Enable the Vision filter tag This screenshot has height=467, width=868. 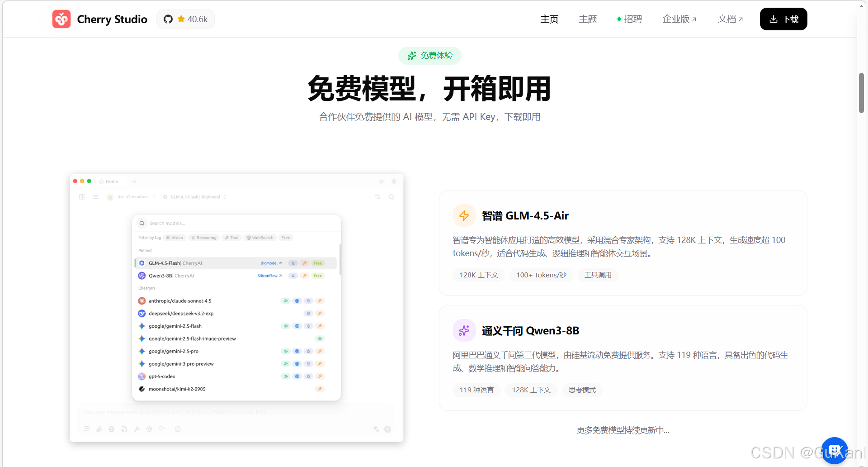[175, 238]
